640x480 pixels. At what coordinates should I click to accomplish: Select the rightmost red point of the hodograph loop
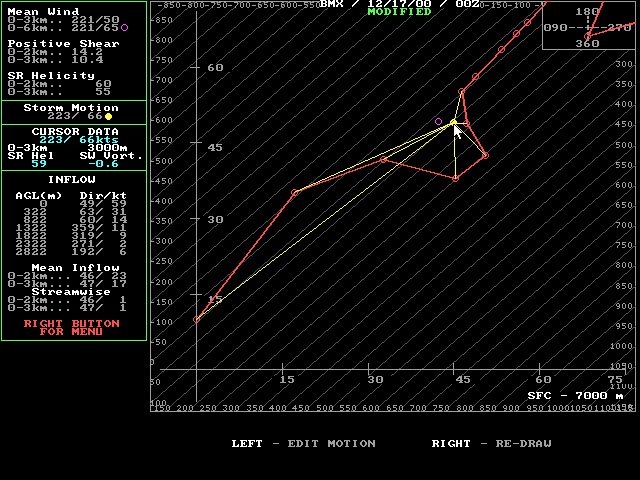(x=485, y=155)
